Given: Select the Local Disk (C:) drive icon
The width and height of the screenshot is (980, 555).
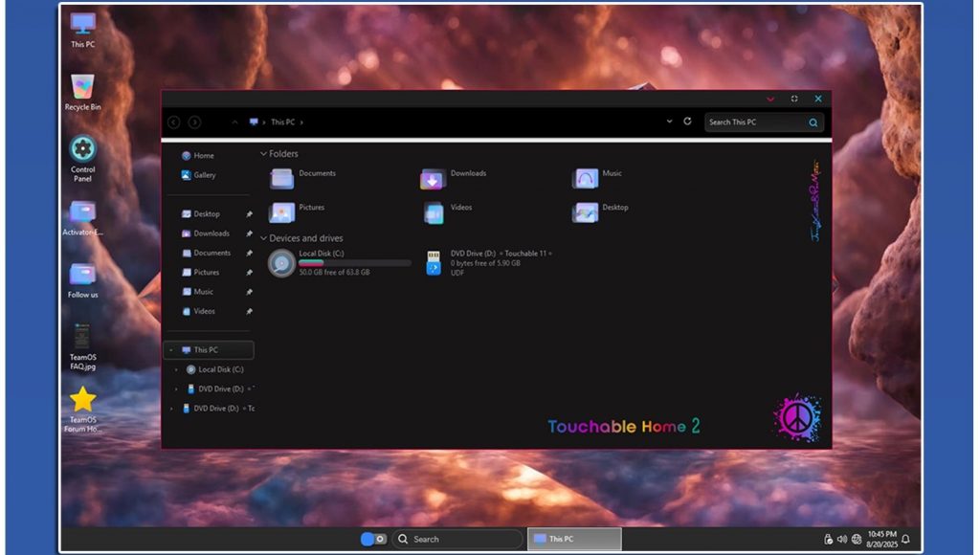Looking at the screenshot, I should point(281,263).
